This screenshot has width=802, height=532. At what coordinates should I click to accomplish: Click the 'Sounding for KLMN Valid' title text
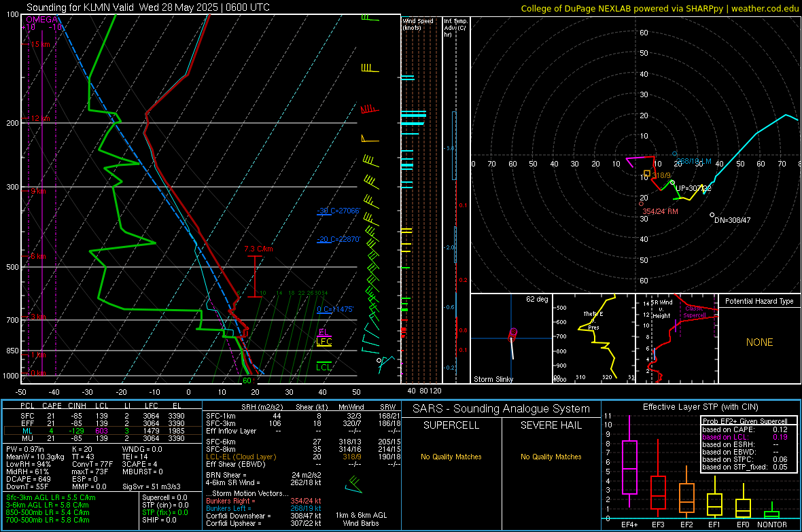click(x=82, y=7)
